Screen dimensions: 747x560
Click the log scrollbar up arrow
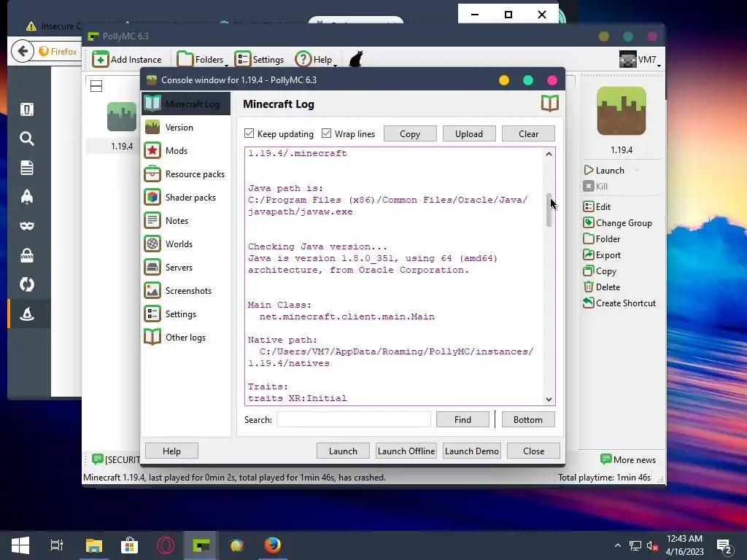549,154
